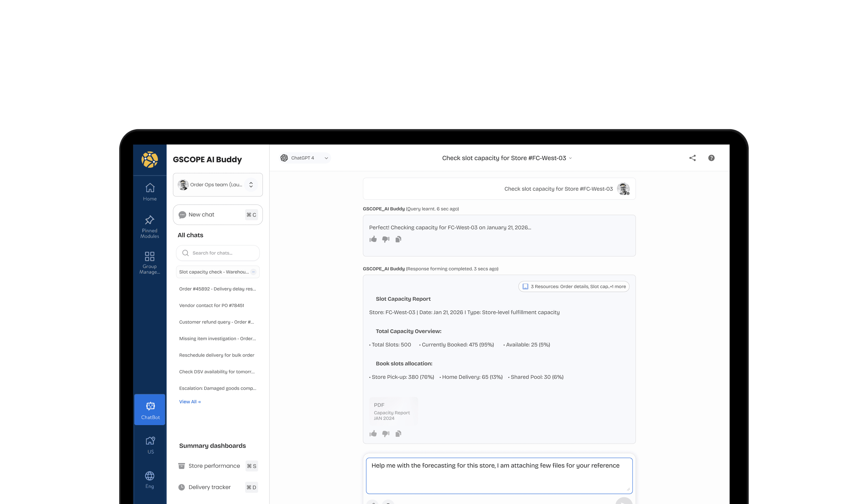The image size is (866, 504).
Task: Thumbs up the Slot Capacity Report
Action: point(373,434)
